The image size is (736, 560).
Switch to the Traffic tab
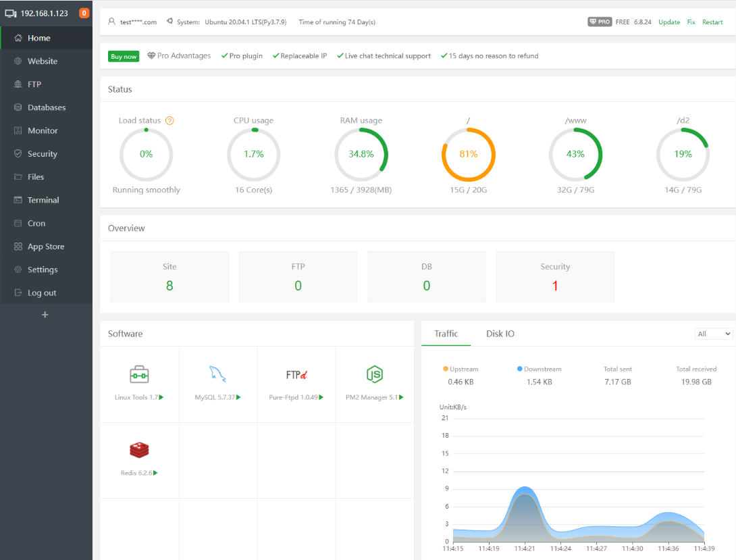446,334
